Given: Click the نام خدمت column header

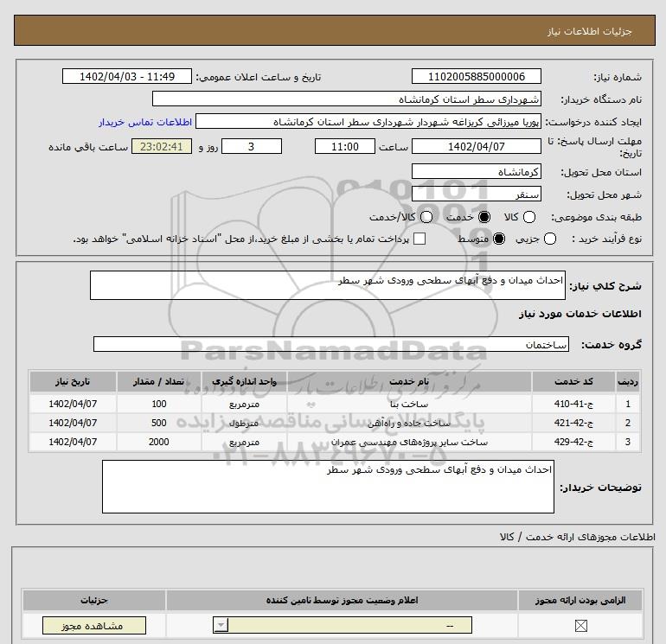Looking at the screenshot, I should coord(409,381).
